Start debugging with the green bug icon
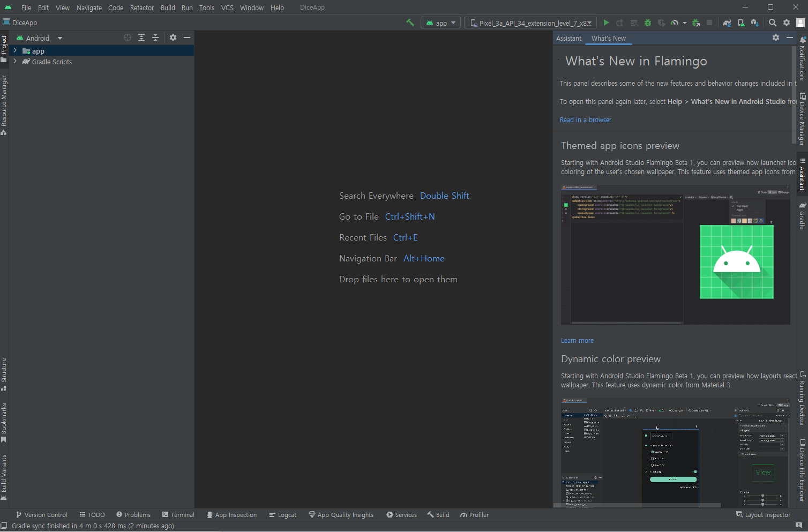The width and height of the screenshot is (808, 532). point(648,23)
